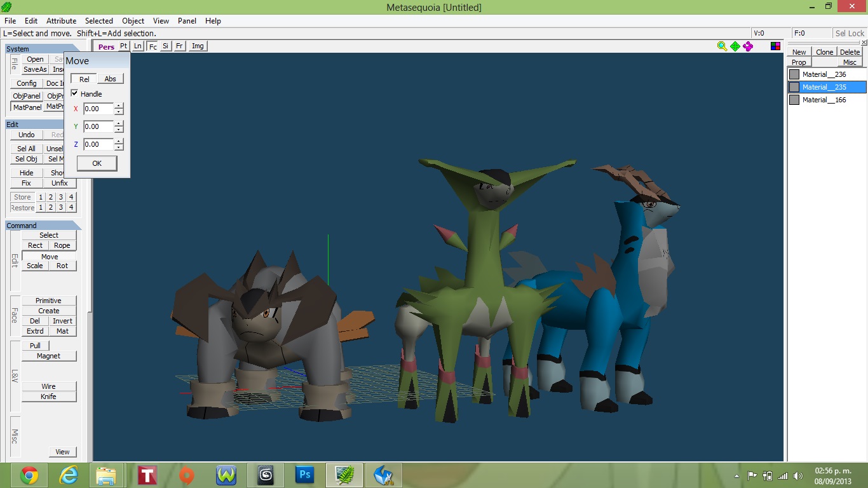The image size is (868, 488).
Task: Click the magenta rotate view icon
Action: [x=748, y=46]
